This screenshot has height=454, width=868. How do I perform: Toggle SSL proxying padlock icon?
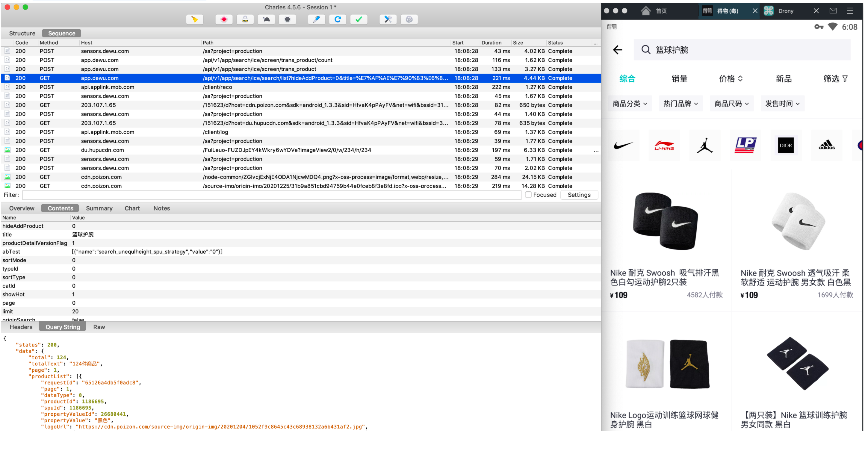click(x=245, y=19)
